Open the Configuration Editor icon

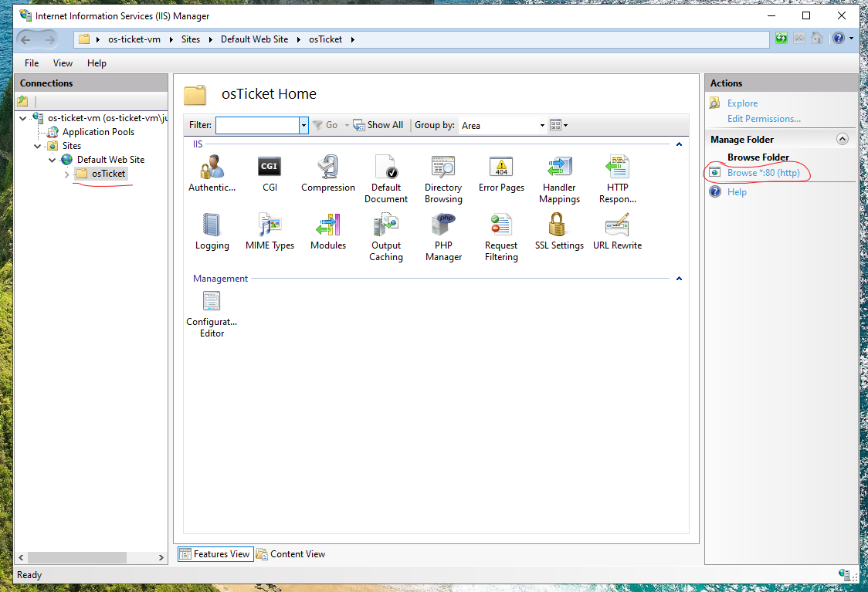tap(212, 302)
